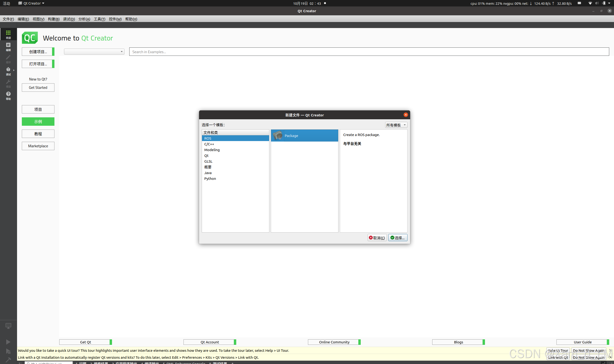The image size is (614, 364).
Task: Choose Python in the category list
Action: pyautogui.click(x=210, y=179)
